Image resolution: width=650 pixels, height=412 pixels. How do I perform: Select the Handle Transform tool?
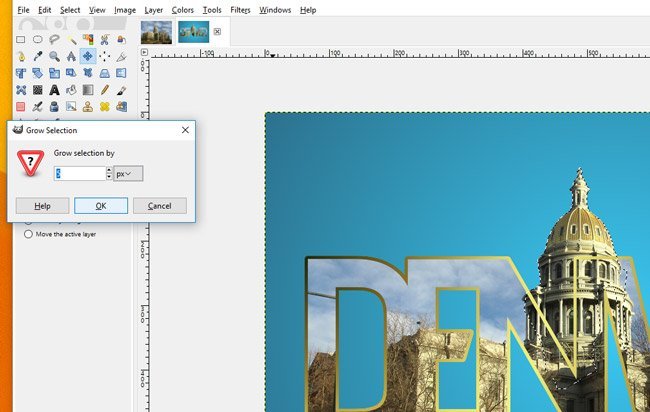(x=88, y=73)
